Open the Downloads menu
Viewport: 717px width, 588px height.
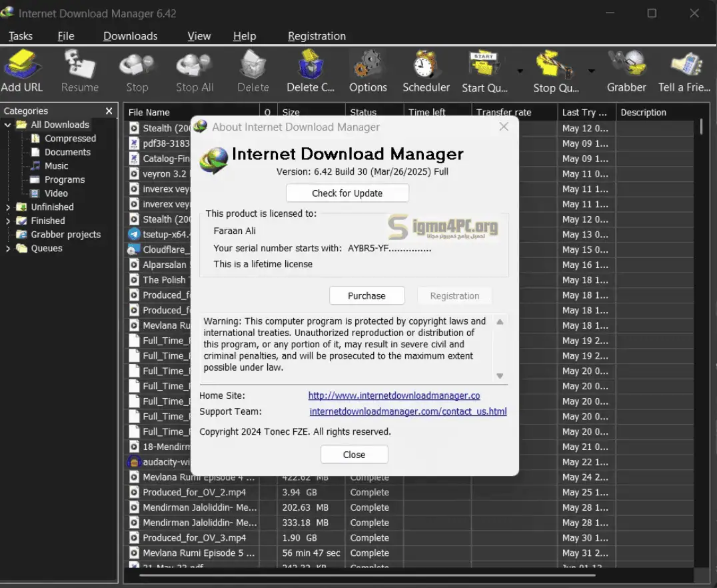[130, 36]
